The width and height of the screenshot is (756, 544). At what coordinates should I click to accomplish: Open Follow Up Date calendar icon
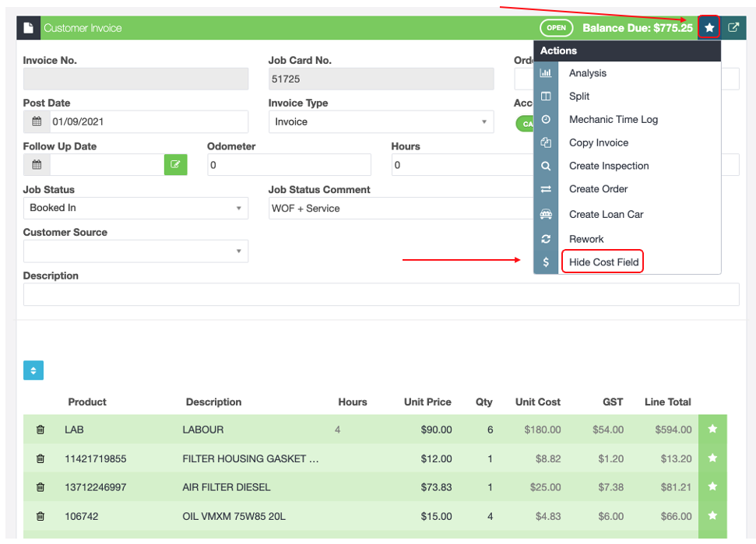coord(37,165)
